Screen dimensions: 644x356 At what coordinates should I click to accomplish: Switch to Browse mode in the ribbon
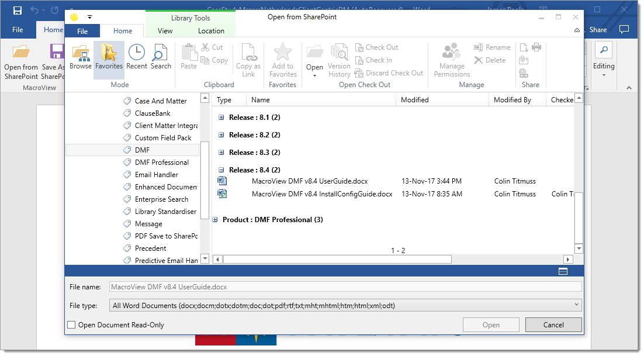(x=81, y=57)
